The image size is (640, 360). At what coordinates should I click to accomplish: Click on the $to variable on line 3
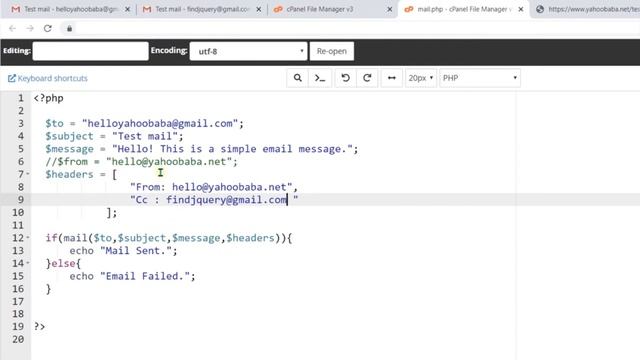pos(54,123)
